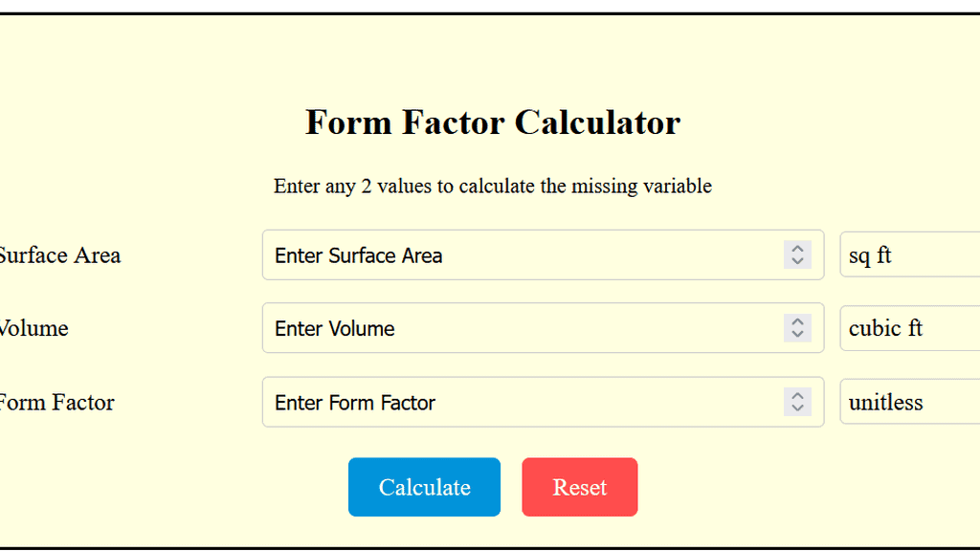Click the up arrow on the Surface Area spinner

pyautogui.click(x=797, y=250)
